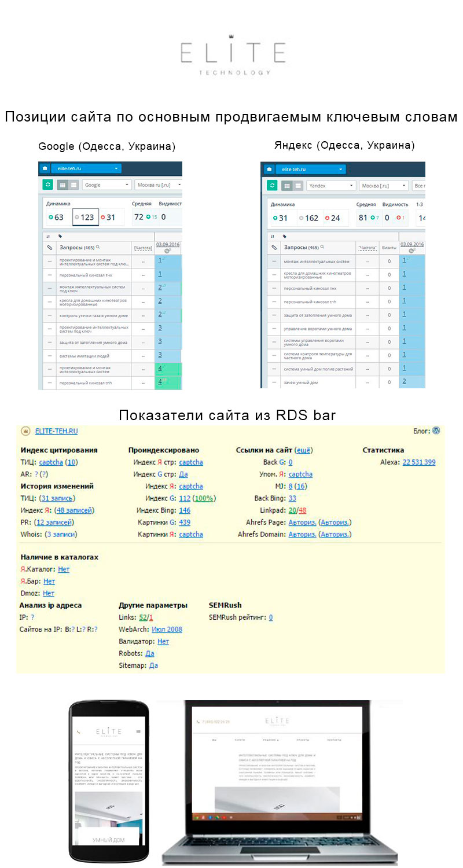Screen dimensions: 463x868
Task: Click the first Авториз. link for Ahrefs Page
Action: pyautogui.click(x=302, y=523)
